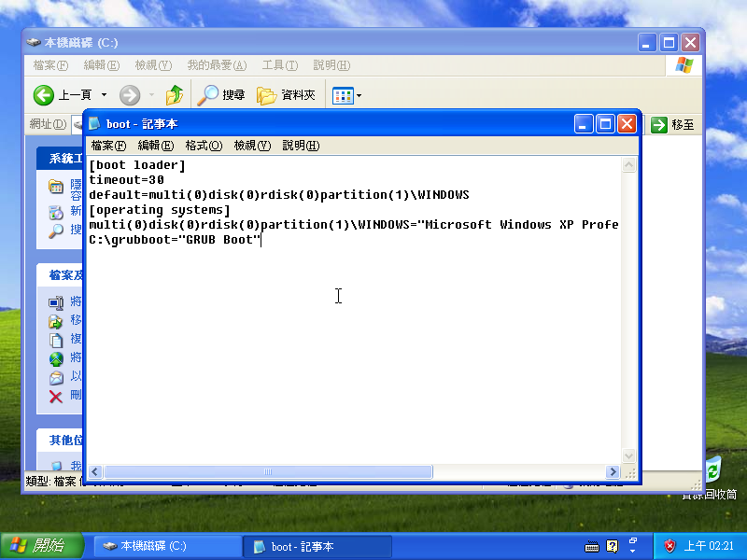This screenshot has height=560, width=747.
Task: Click the 其他位置 panel header
Action: (60, 440)
